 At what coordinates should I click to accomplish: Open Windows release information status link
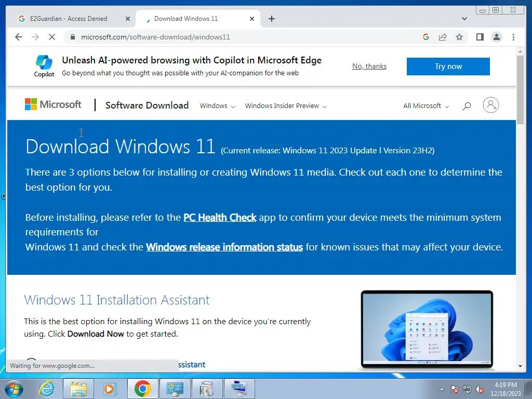224,247
